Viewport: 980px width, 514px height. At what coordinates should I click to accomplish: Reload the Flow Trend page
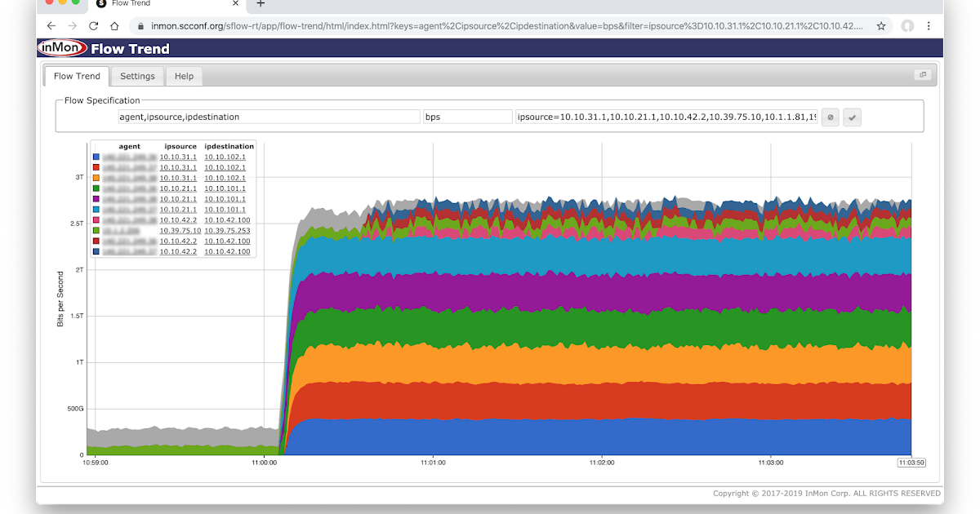click(93, 25)
